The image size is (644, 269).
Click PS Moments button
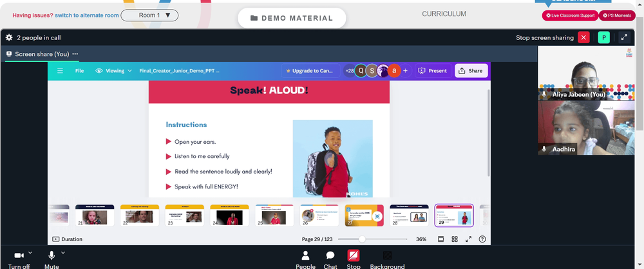click(617, 15)
